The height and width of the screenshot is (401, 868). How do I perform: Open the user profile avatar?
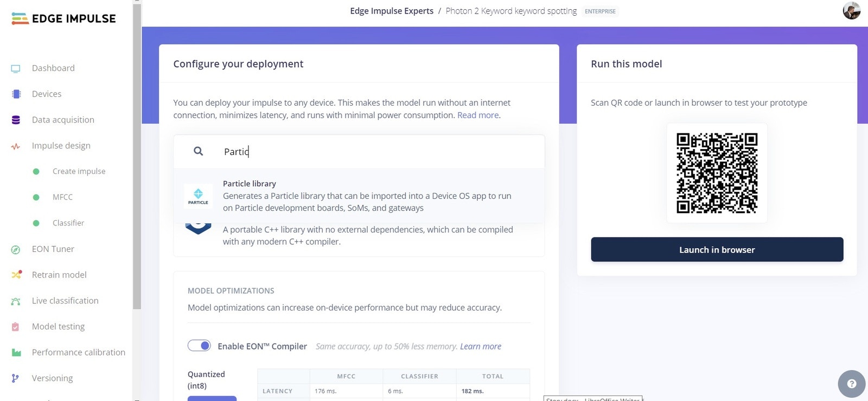tap(852, 10)
